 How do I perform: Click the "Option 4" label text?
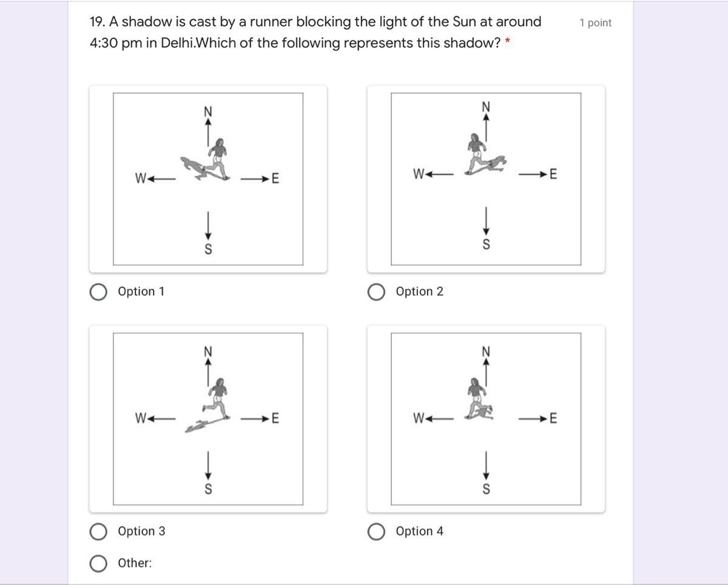click(419, 532)
